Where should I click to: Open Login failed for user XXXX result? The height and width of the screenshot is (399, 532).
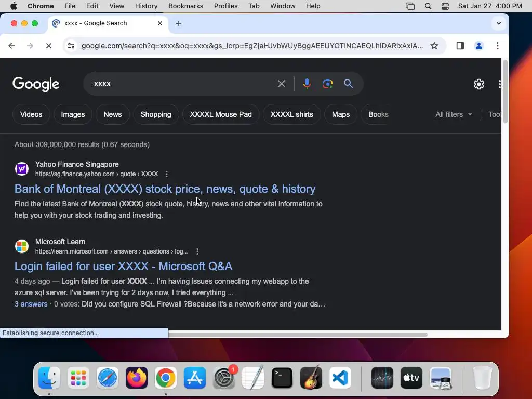pos(123,267)
